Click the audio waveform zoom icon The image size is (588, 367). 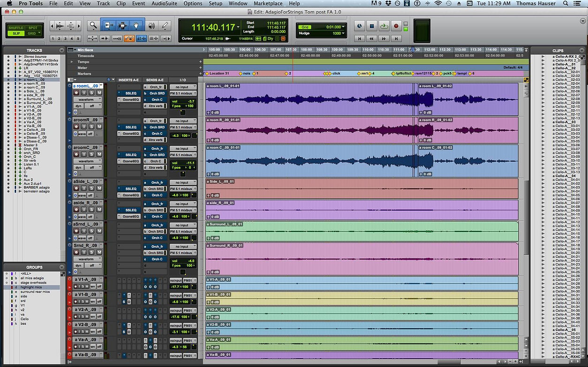point(60,26)
